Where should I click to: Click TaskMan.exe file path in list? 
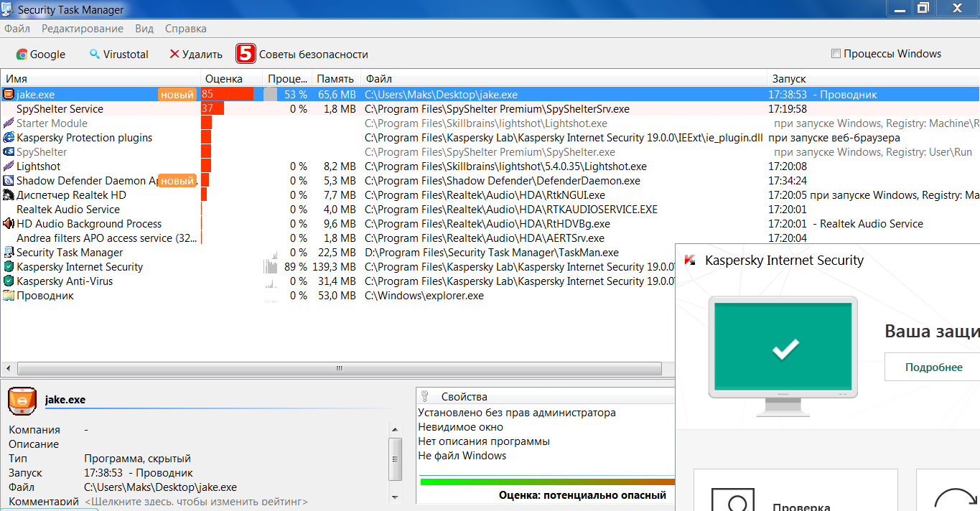tap(492, 253)
